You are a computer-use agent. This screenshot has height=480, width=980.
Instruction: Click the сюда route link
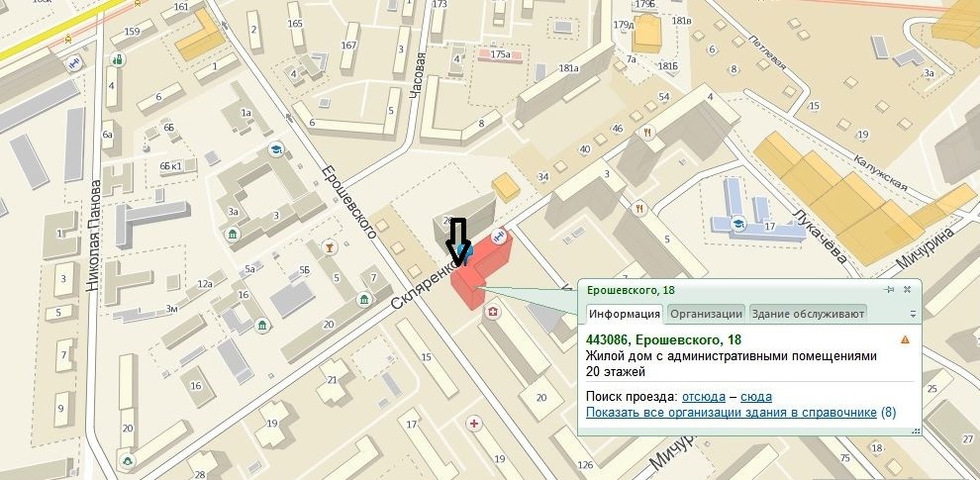pyautogui.click(x=755, y=397)
